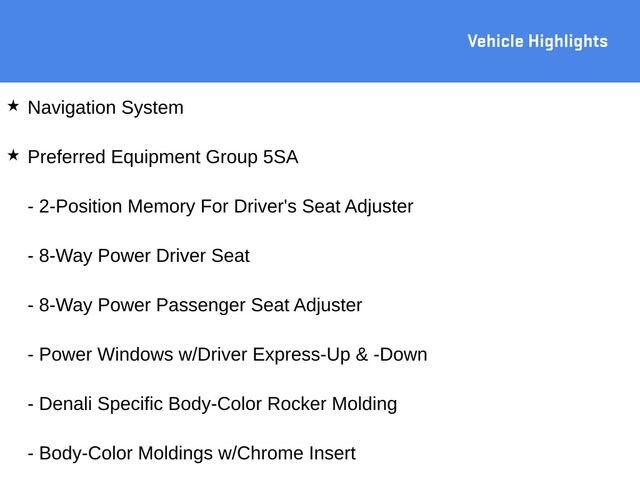Click the word Highlights in the header
This screenshot has width=640, height=480.
pos(568,42)
